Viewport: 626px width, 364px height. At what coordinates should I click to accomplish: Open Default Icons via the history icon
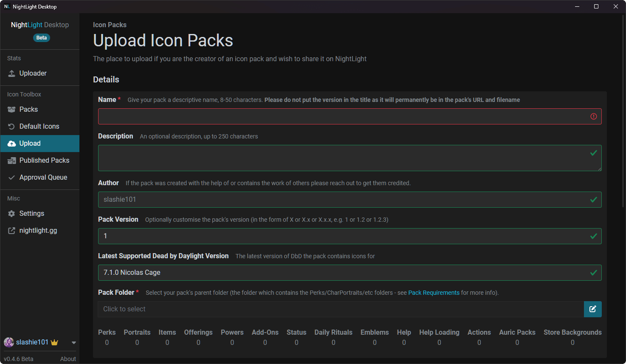tap(11, 126)
